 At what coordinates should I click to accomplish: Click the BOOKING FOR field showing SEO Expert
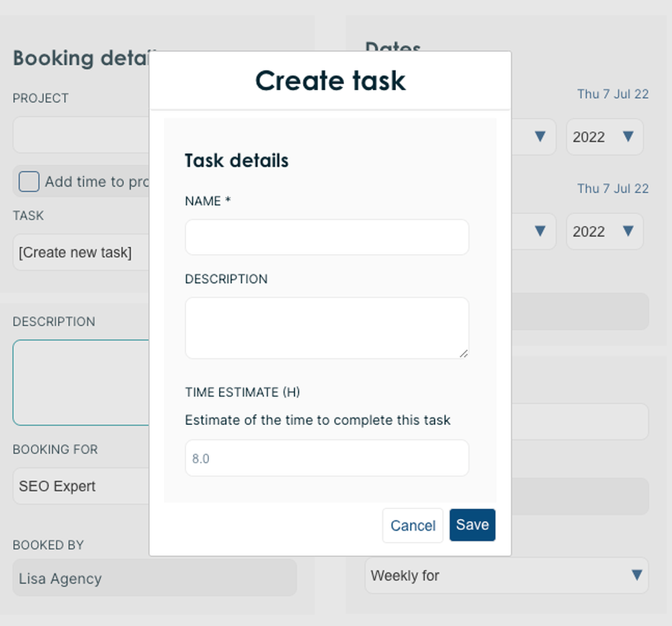click(x=74, y=486)
